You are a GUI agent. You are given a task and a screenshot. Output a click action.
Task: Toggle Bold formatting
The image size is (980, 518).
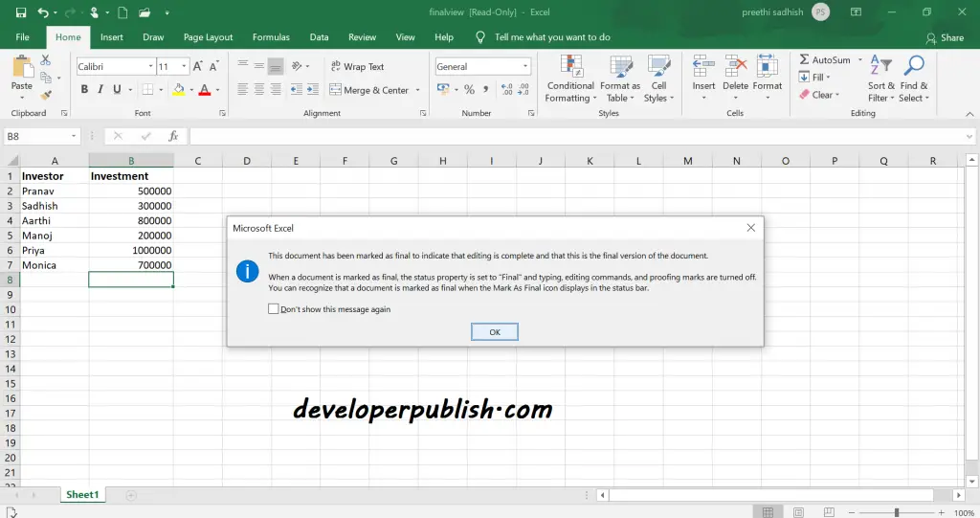84,89
